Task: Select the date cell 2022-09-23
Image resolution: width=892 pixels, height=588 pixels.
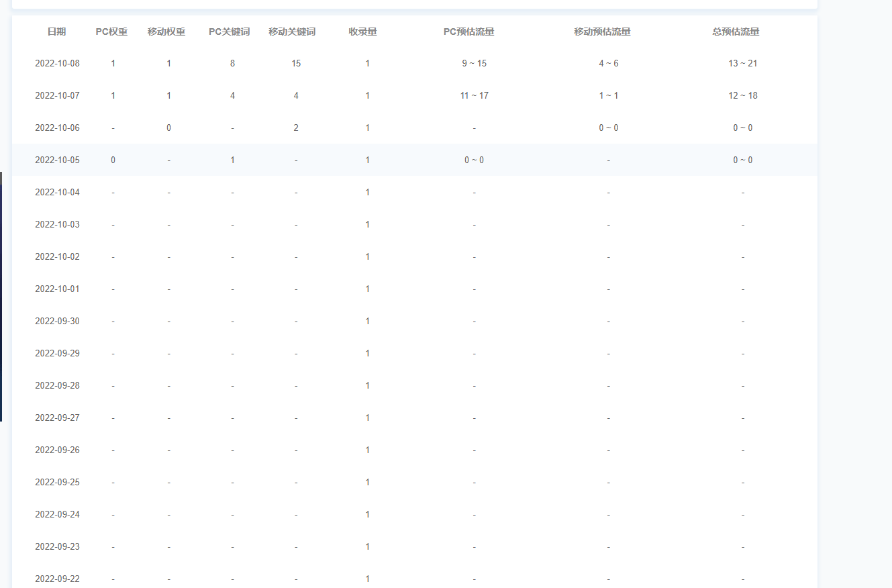Action: coord(57,546)
